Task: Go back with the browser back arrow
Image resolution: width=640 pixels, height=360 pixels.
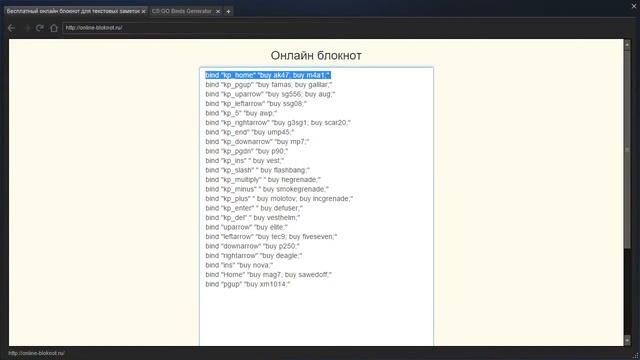Action: (11, 28)
